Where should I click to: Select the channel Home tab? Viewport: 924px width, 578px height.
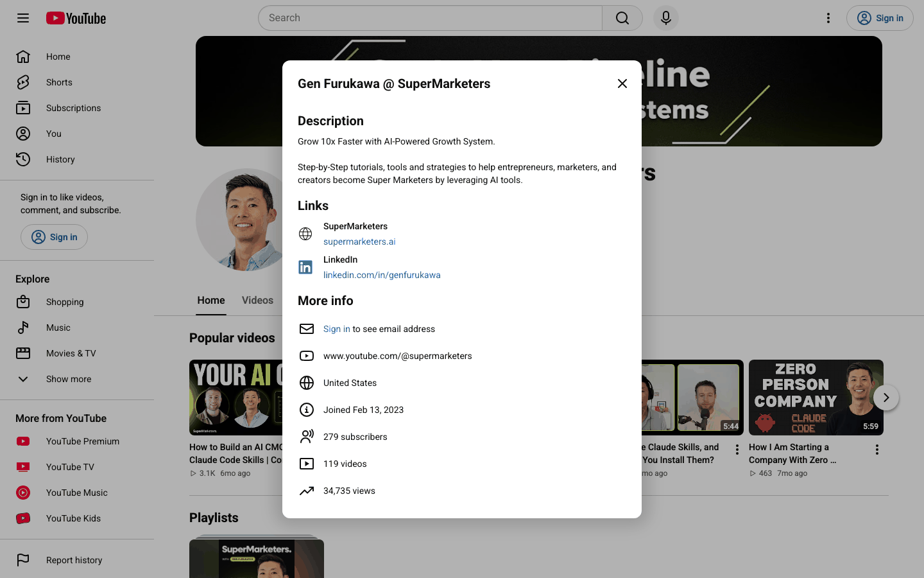pos(211,301)
